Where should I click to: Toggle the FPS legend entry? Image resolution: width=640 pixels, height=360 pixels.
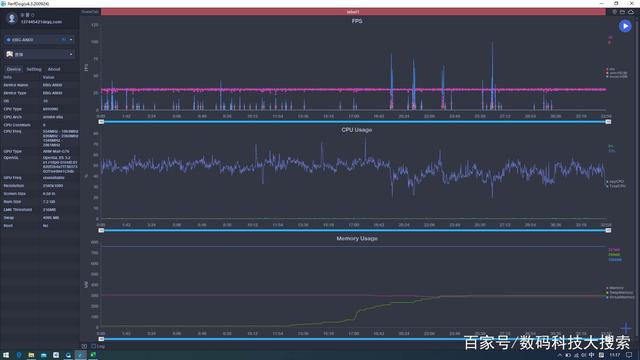611,69
